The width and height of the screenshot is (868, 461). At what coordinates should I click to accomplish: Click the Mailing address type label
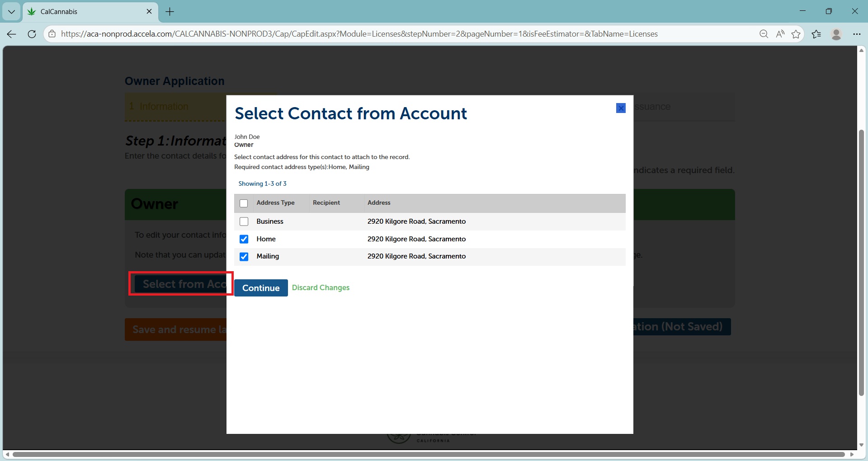pyautogui.click(x=268, y=256)
